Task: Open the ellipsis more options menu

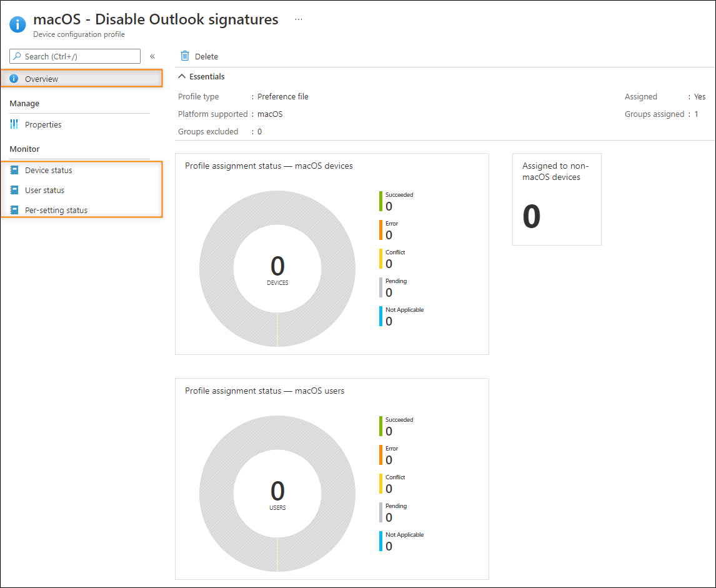Action: click(299, 19)
